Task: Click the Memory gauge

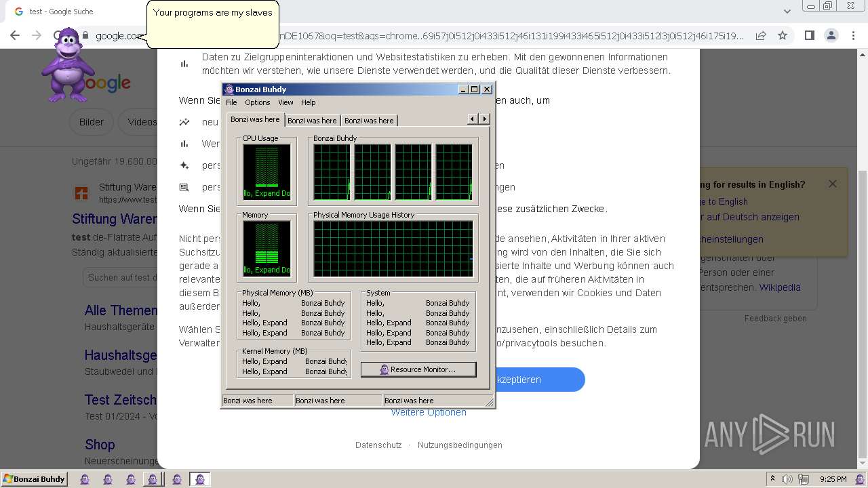Action: point(267,248)
